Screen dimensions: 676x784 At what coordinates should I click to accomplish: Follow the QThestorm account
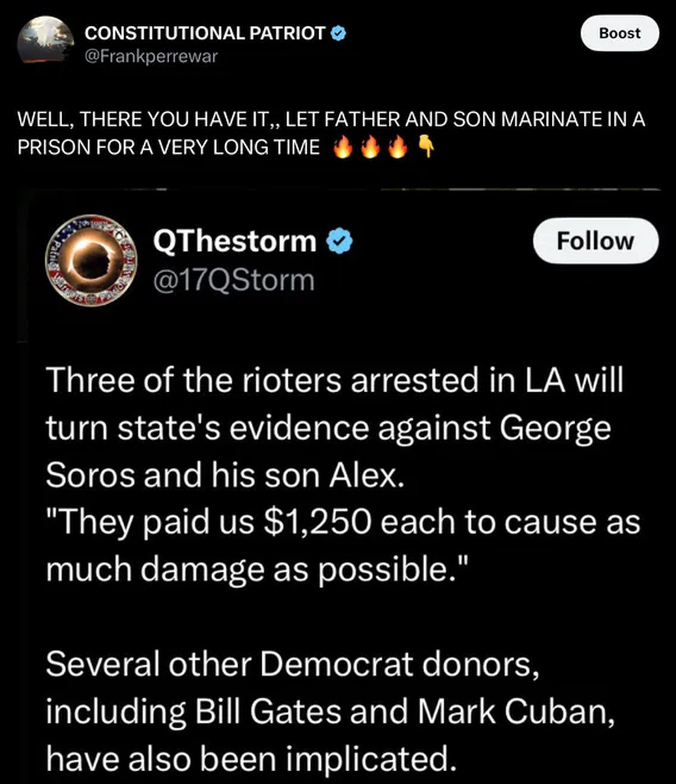coord(595,241)
